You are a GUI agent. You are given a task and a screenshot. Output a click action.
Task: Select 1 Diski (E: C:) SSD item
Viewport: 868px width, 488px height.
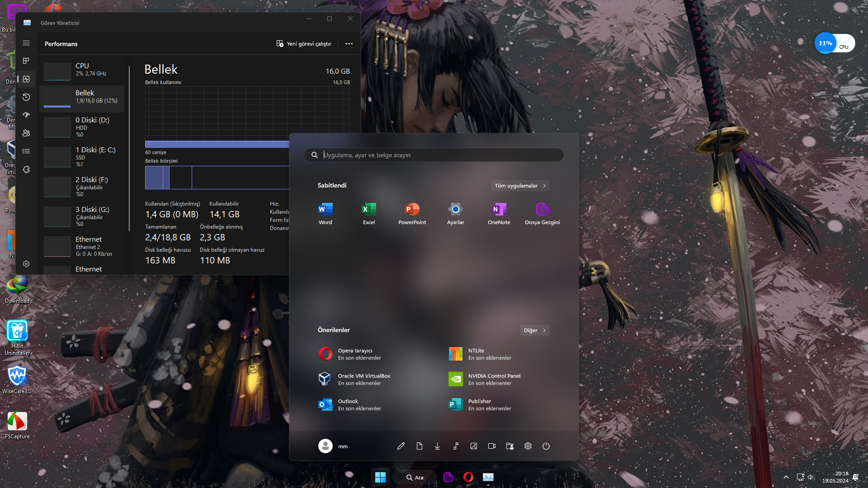click(x=82, y=157)
